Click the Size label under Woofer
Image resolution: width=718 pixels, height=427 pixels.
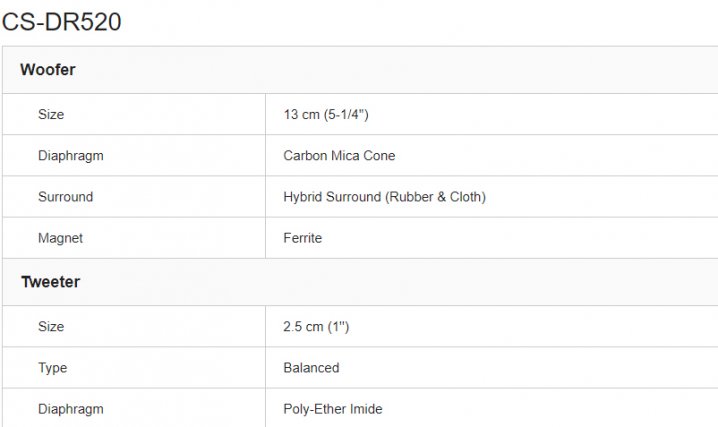click(x=51, y=115)
